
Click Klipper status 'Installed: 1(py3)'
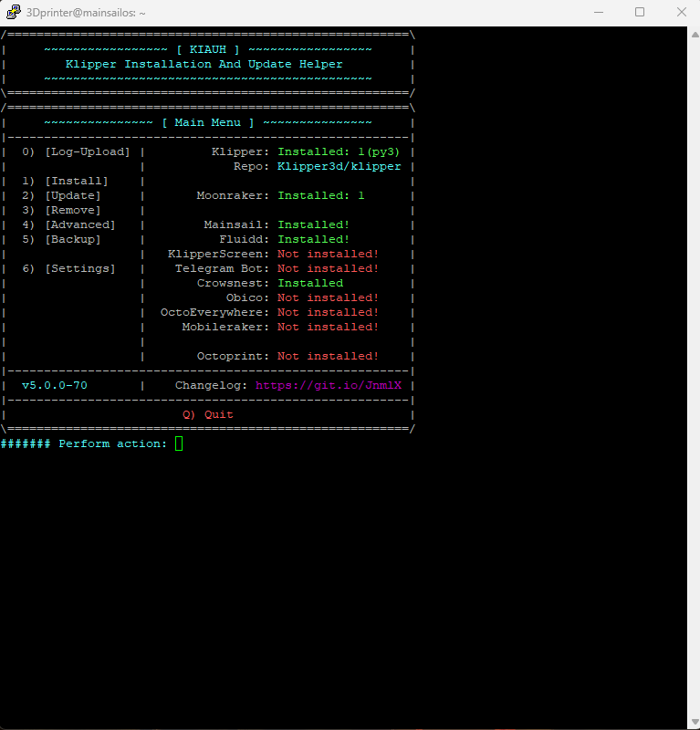(340, 151)
